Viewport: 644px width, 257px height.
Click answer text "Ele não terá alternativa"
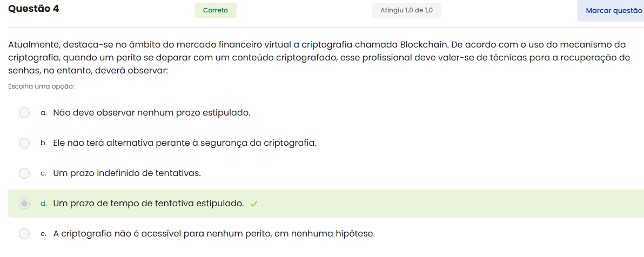184,143
